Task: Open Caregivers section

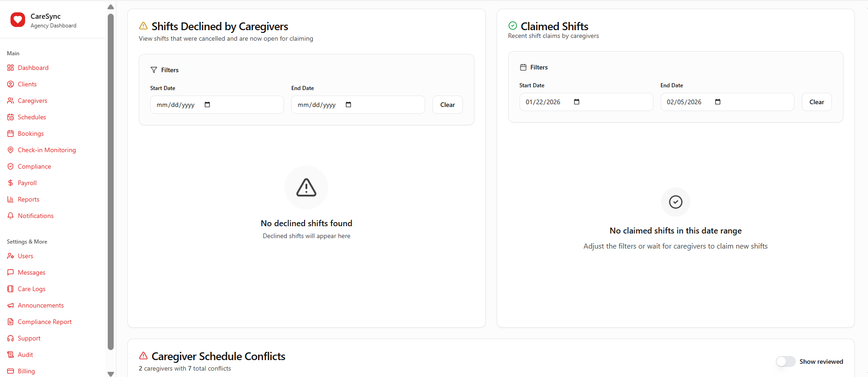Action: click(32, 101)
